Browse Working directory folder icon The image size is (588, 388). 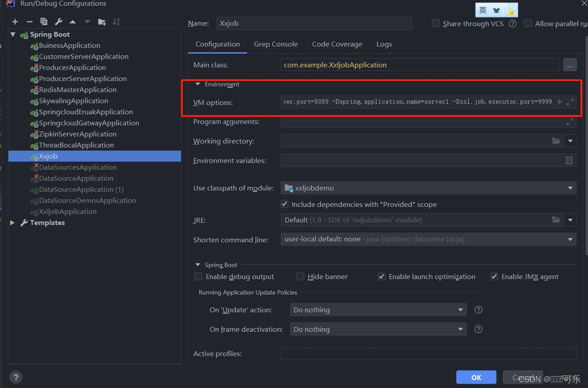(x=556, y=141)
